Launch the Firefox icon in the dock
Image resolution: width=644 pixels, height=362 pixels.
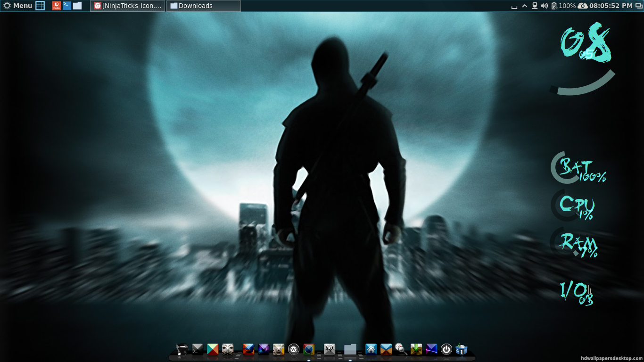(x=248, y=349)
